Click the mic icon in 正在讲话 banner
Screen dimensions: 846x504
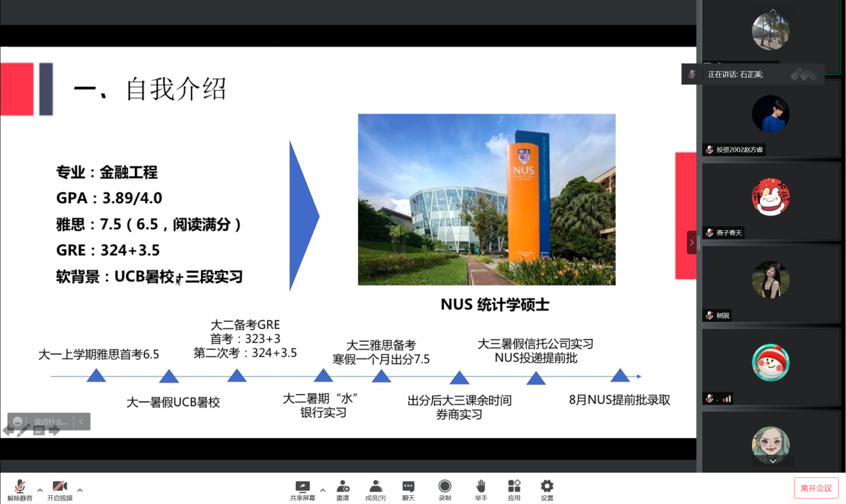point(692,74)
